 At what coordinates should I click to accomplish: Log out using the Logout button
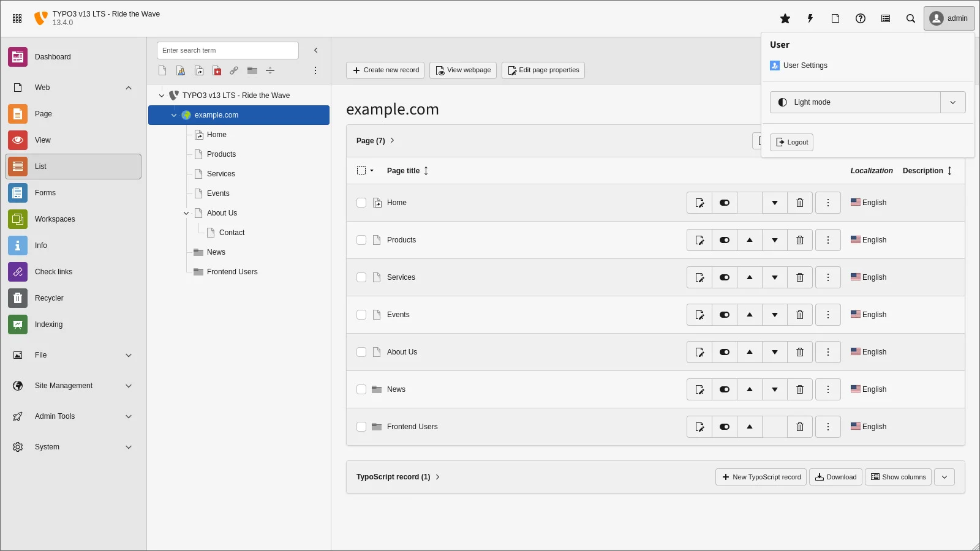(x=791, y=142)
